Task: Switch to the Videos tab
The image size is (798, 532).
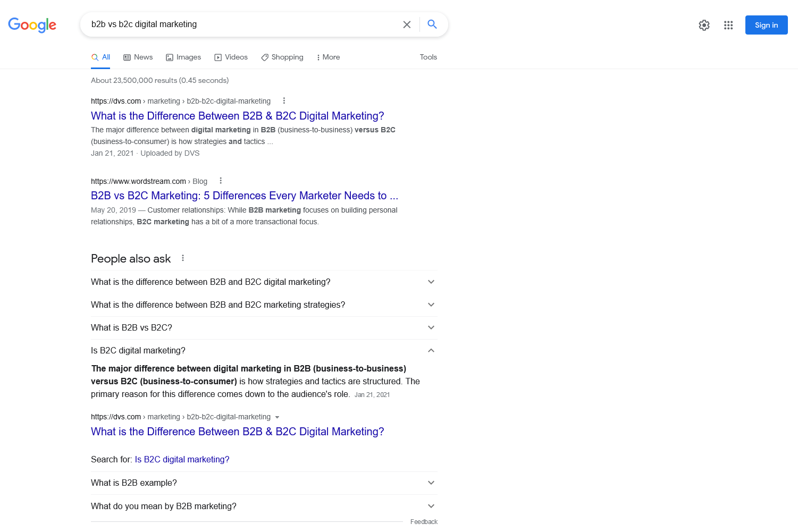Action: click(231, 57)
